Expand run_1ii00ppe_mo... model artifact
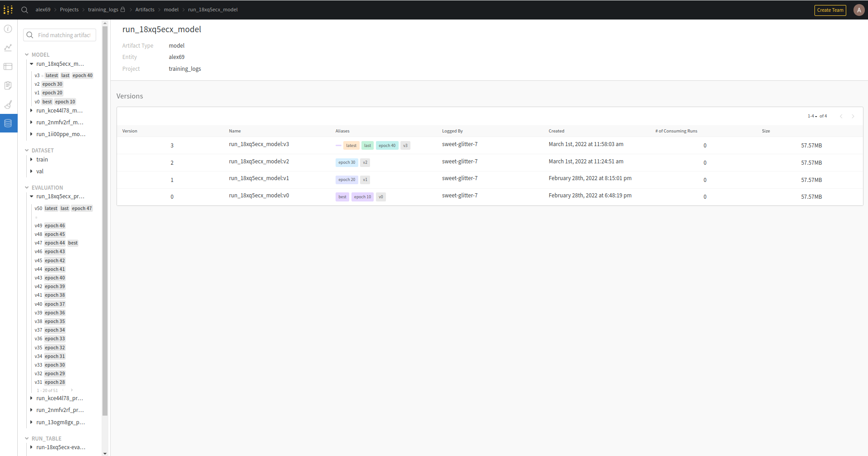 coord(31,134)
